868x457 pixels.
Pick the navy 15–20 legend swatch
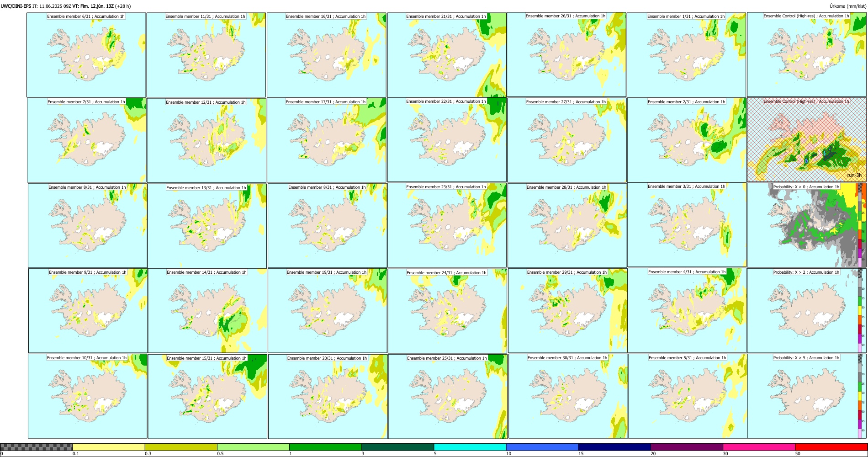[x=614, y=447]
